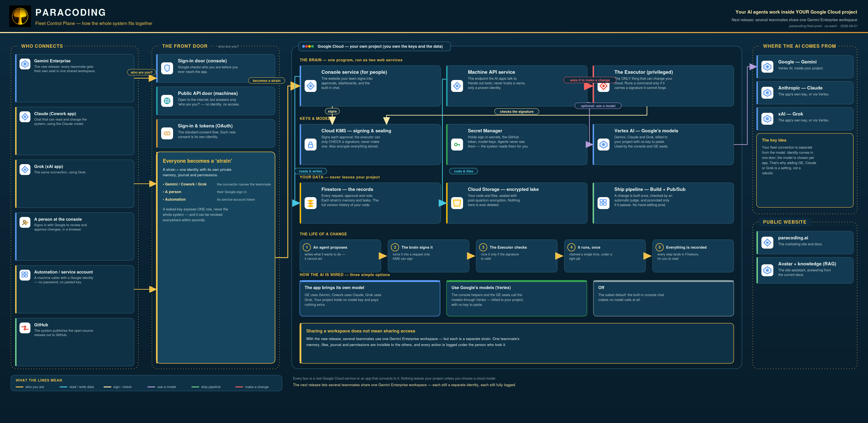Click the Automation / service account icon
The height and width of the screenshot is (423, 868).
(25, 275)
